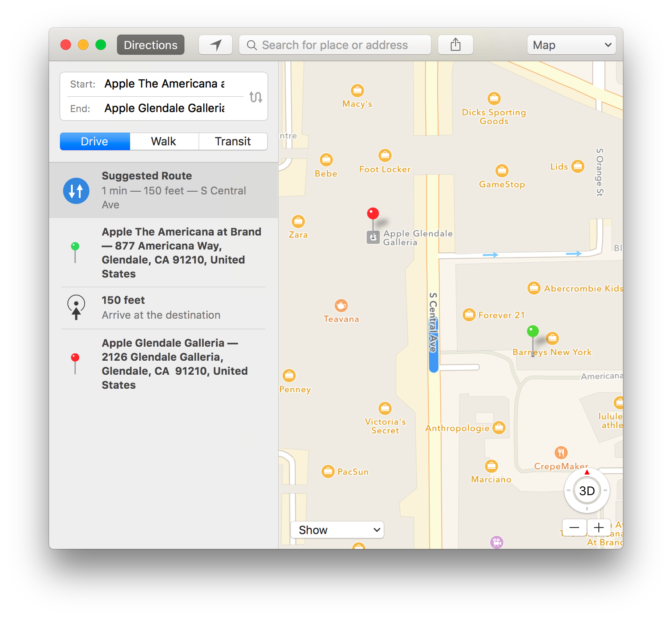Screen dimensions: 672x619
Task: Click the Abercrombie Kids pin
Action: 534,288
